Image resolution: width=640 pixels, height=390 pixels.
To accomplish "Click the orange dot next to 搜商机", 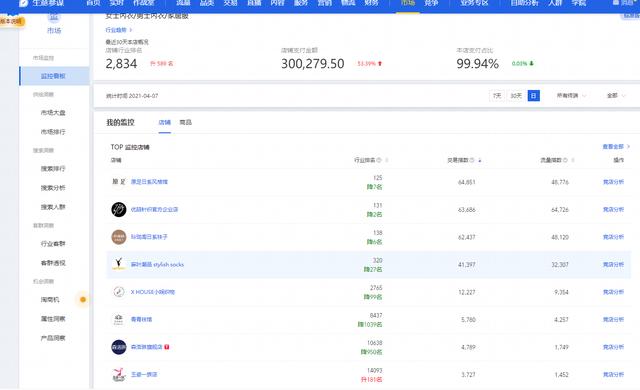I will pos(83,300).
